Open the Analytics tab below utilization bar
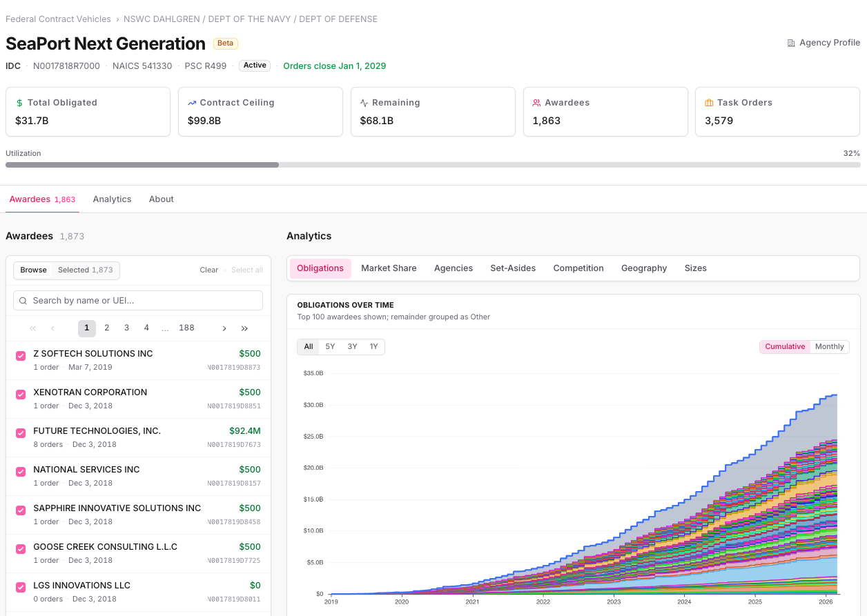 coord(112,199)
